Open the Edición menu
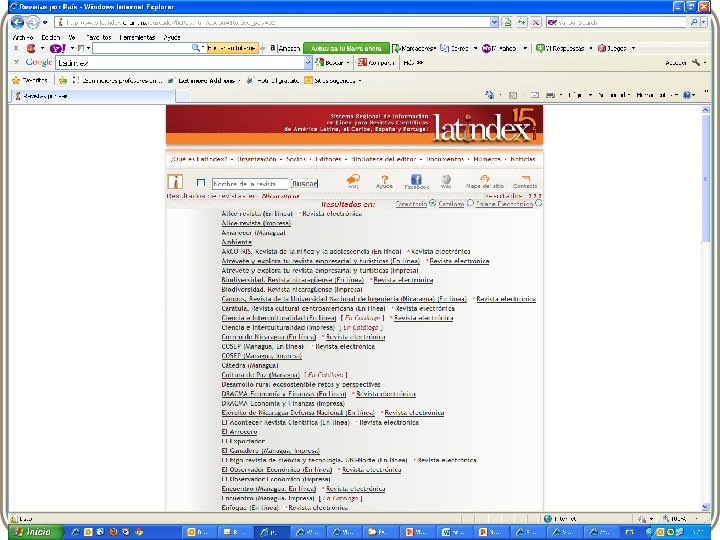Image resolution: width=720 pixels, height=540 pixels. click(x=51, y=37)
